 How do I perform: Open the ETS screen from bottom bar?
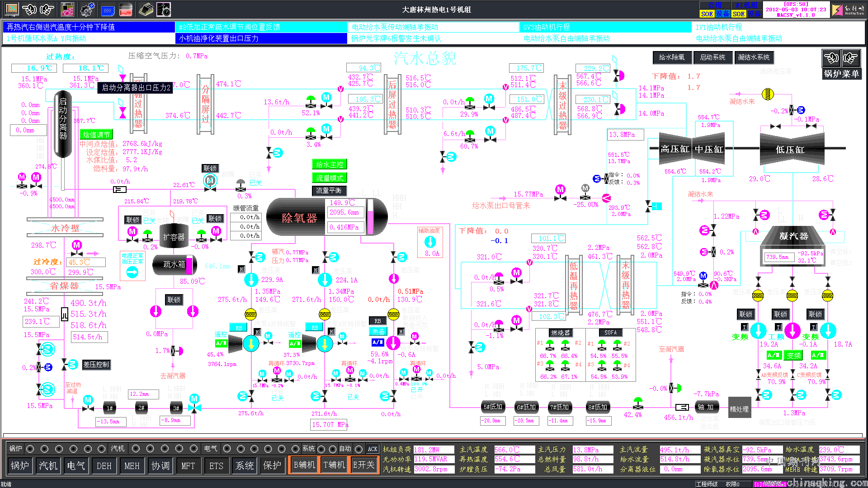point(216,465)
